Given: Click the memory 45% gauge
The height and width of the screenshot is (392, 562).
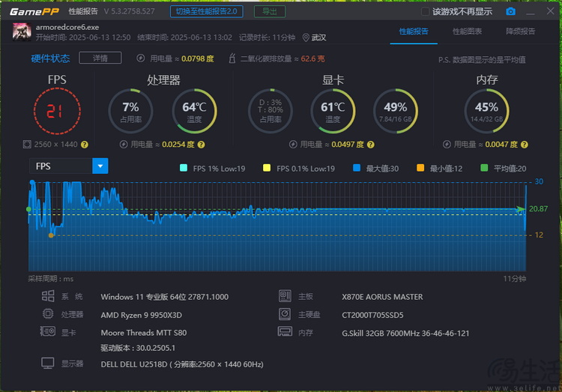Looking at the screenshot, I should point(487,111).
